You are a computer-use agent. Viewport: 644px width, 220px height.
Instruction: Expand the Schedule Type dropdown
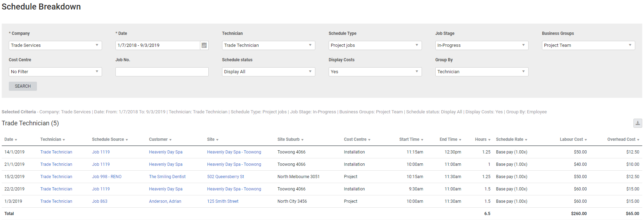pos(375,45)
